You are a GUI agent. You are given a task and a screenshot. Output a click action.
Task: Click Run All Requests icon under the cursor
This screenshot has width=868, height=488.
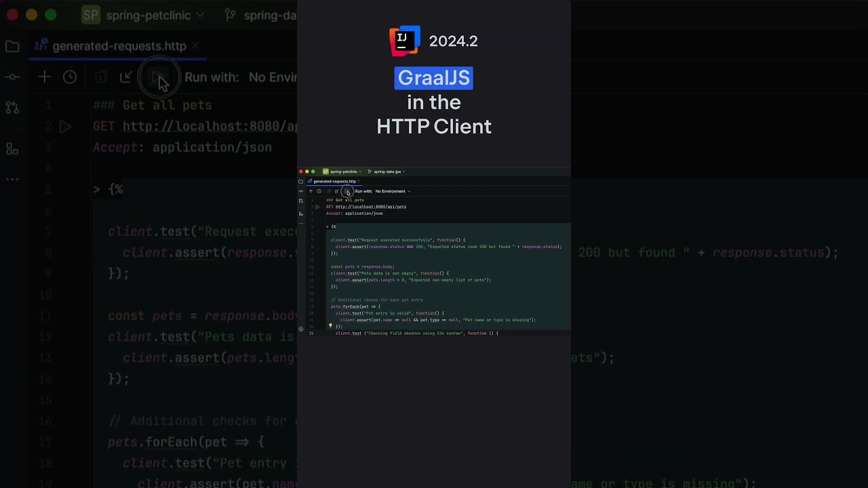tap(347, 191)
